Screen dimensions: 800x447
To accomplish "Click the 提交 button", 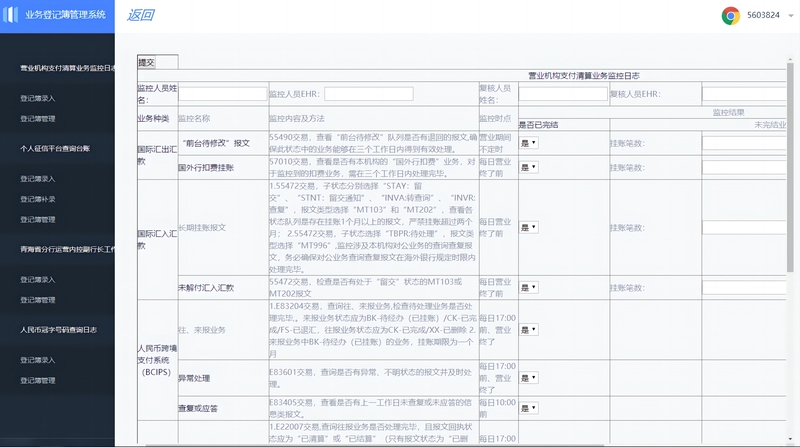I will pyautogui.click(x=146, y=63).
